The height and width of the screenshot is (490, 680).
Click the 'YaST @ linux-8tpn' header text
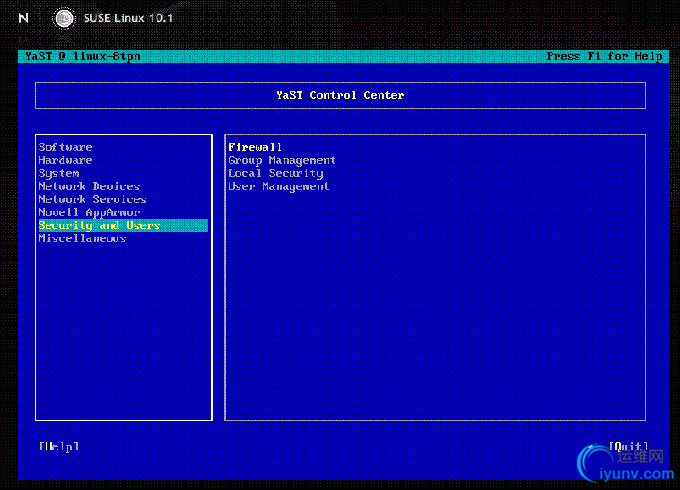click(x=83, y=56)
